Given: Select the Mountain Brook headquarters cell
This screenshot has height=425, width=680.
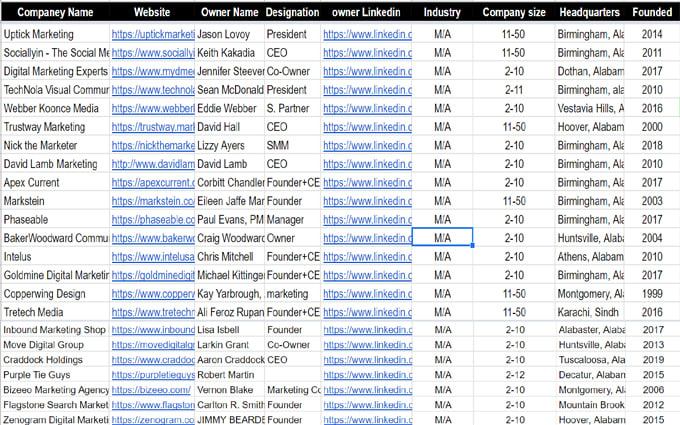Looking at the screenshot, I should pos(589,405).
